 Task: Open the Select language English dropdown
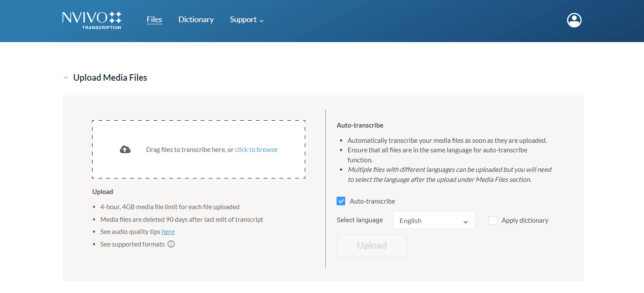tap(433, 221)
